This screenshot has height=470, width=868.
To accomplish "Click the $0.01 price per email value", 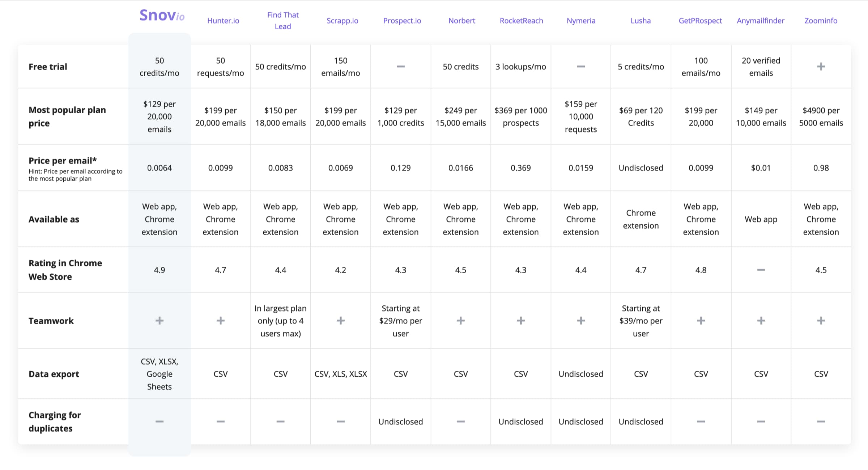I will (x=761, y=168).
